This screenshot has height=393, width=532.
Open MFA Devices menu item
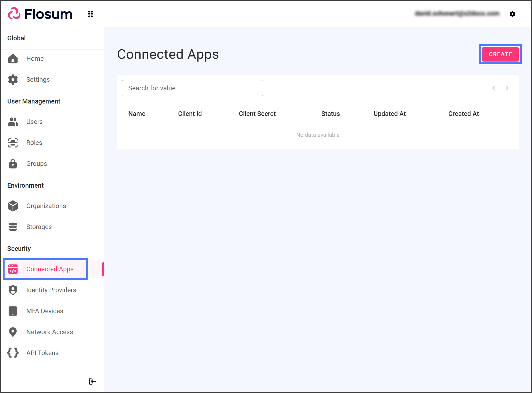[45, 311]
